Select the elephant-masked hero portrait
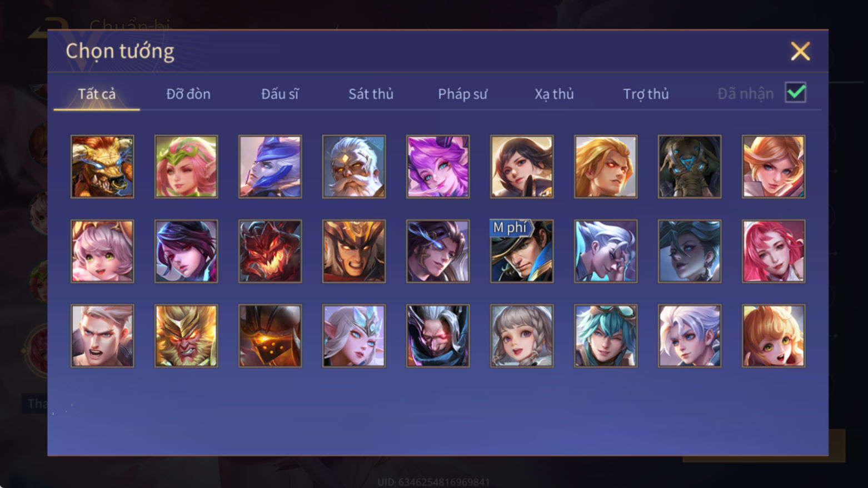 [x=690, y=167]
